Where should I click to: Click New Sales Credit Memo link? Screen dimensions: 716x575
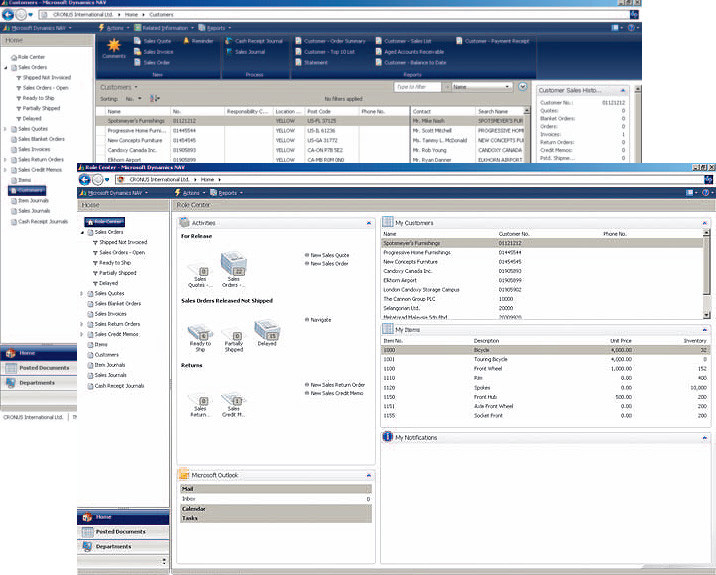pyautogui.click(x=337, y=393)
